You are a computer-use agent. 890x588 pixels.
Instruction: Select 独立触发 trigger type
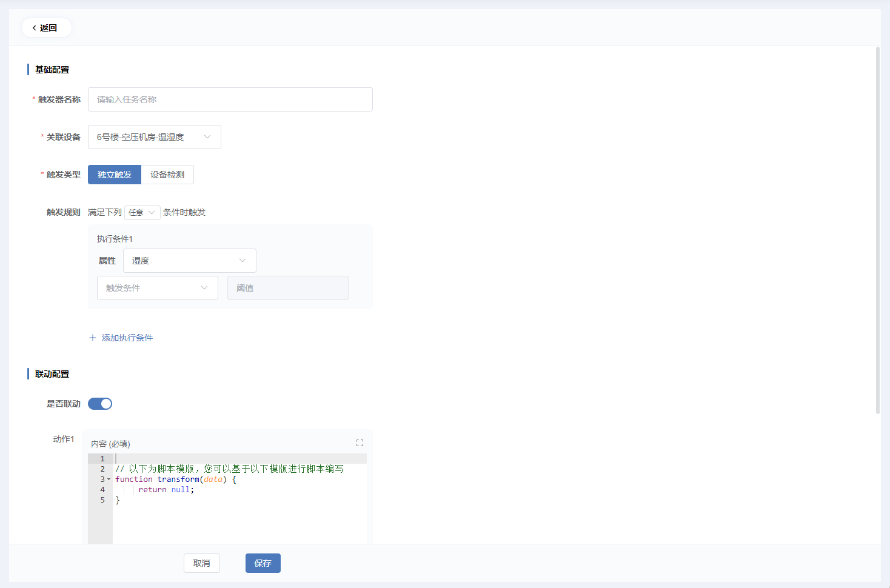(115, 175)
